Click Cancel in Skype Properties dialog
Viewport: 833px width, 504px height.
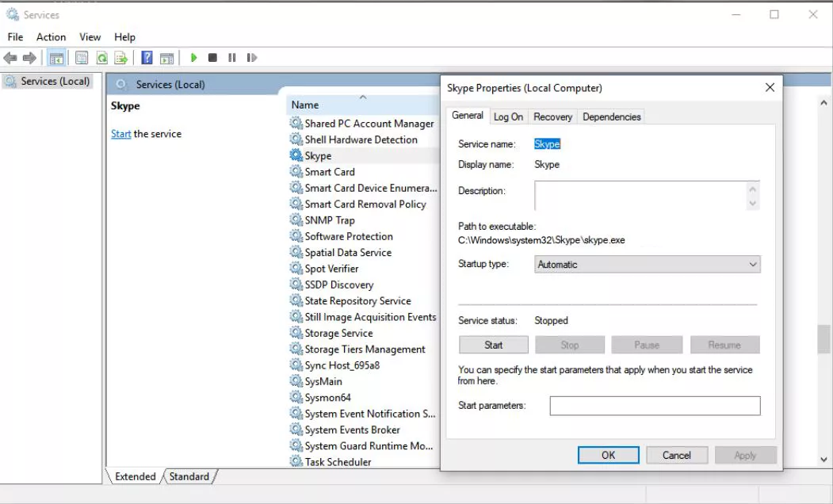pos(676,455)
